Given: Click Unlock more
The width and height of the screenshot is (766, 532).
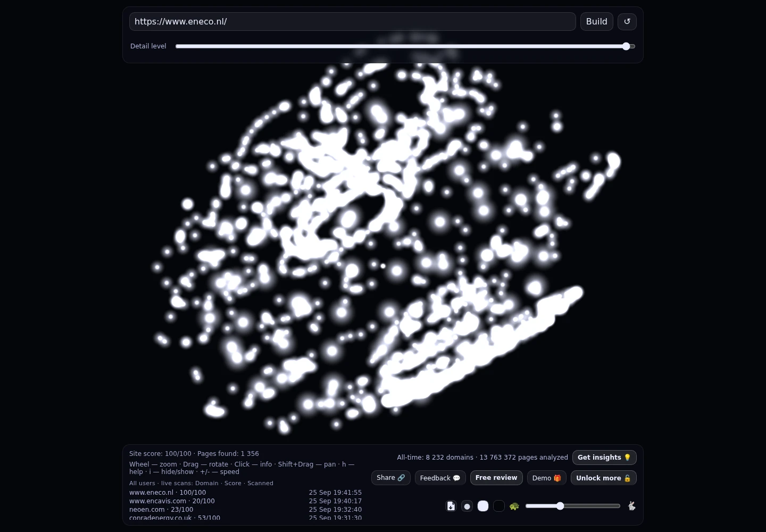Looking at the screenshot, I should pyautogui.click(x=603, y=478).
